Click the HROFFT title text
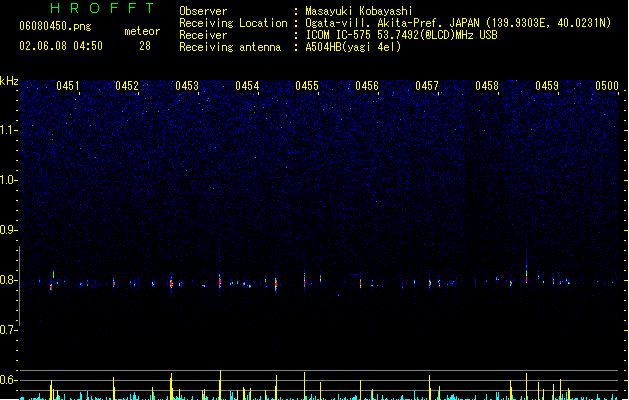629x400 pixels. [x=102, y=8]
